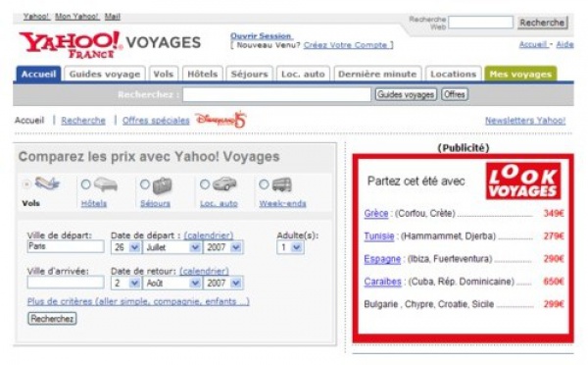This screenshot has width=588, height=365.
Task: Click the Disneyland promotional logo
Action: pos(220,120)
